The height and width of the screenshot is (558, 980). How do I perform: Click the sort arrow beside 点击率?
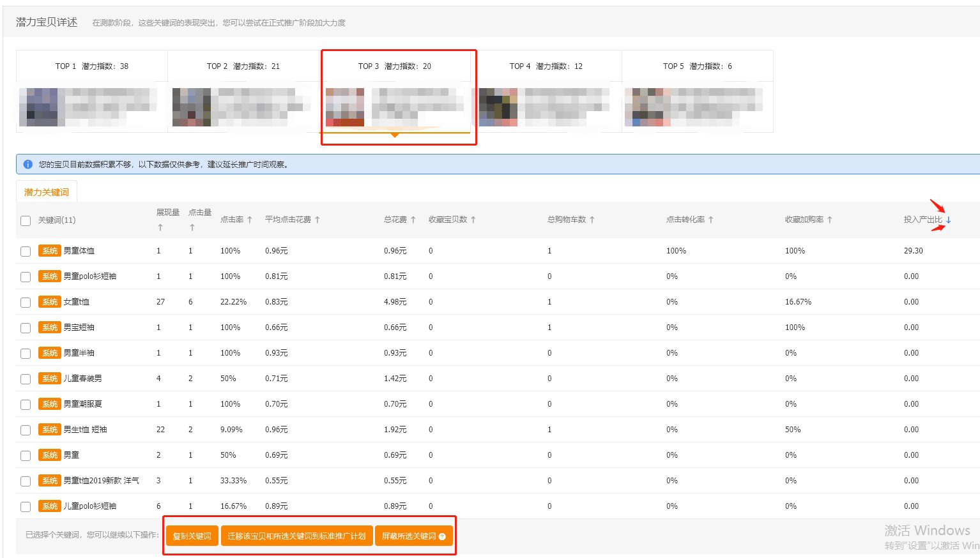point(250,220)
